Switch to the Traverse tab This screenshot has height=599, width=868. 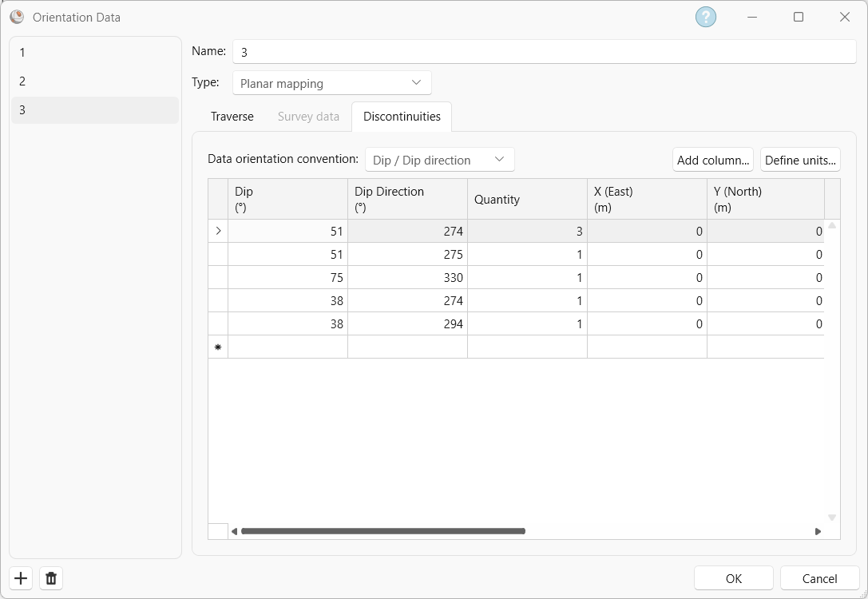232,117
